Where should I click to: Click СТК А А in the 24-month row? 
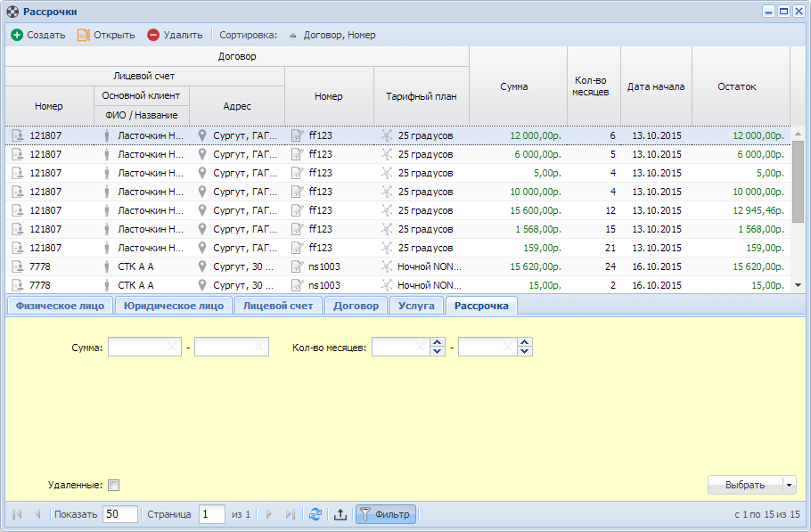tap(135, 266)
